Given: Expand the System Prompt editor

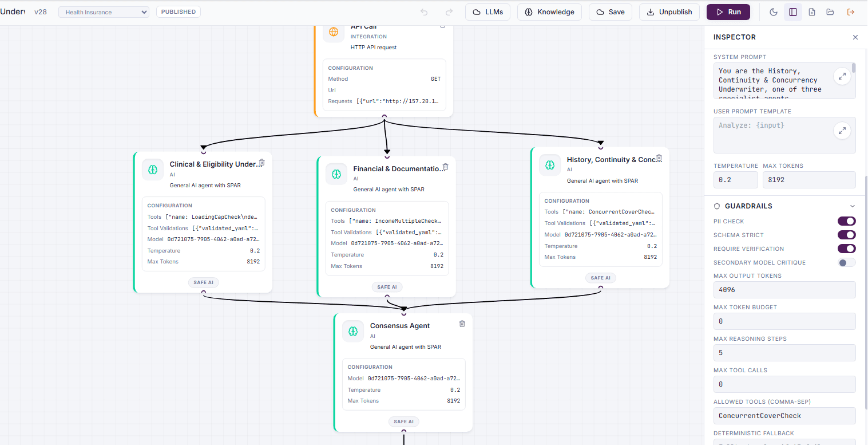Looking at the screenshot, I should pos(842,76).
